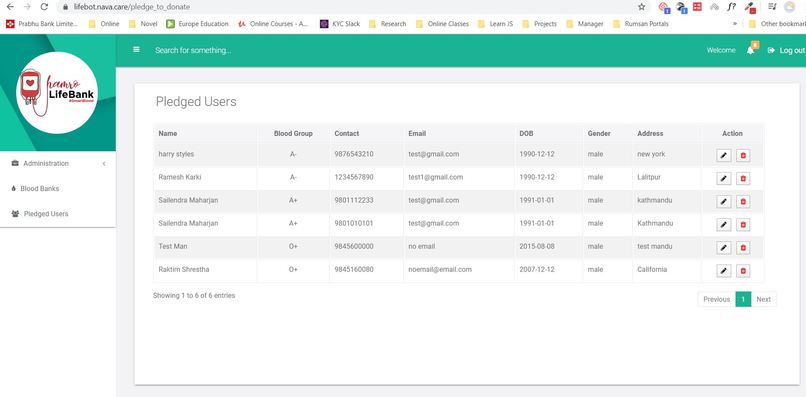
Task: Sort table by Email column
Action: click(459, 133)
